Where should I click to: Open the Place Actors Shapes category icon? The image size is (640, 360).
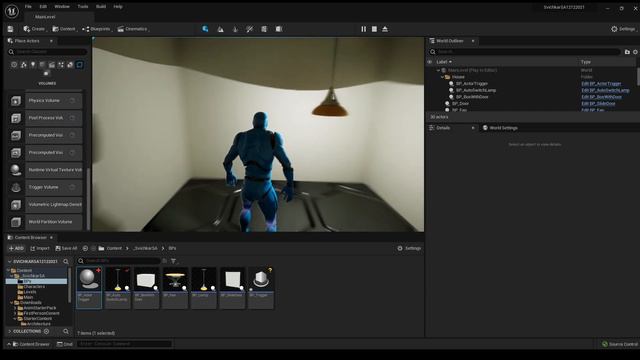(x=42, y=64)
